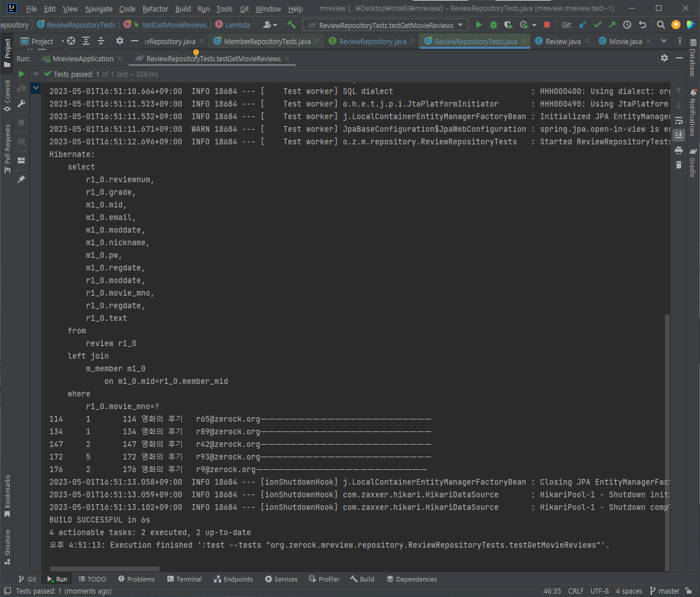700x597 pixels.
Task: Open run configuration dropdown testGetMovieReviews
Action: click(386, 25)
